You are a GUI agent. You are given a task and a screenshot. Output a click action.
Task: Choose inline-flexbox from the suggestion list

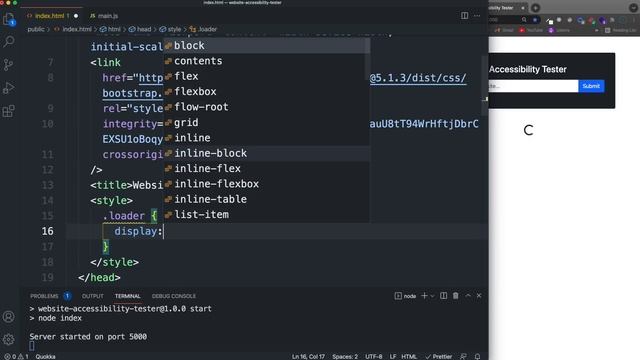266,184
